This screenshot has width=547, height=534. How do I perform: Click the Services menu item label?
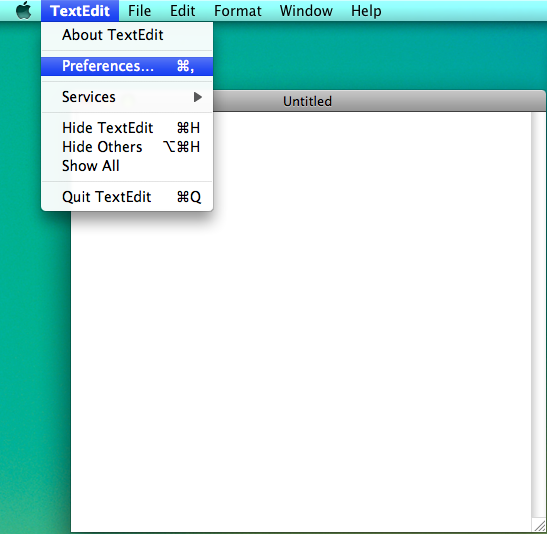pos(89,97)
